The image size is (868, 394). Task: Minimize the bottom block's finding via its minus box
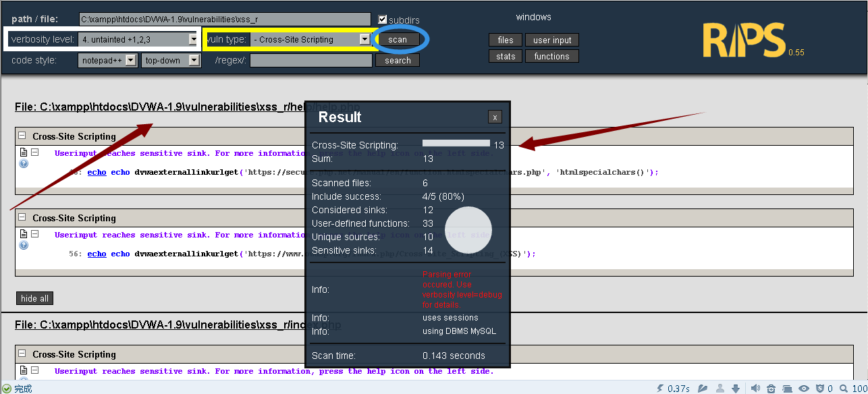[x=35, y=370]
